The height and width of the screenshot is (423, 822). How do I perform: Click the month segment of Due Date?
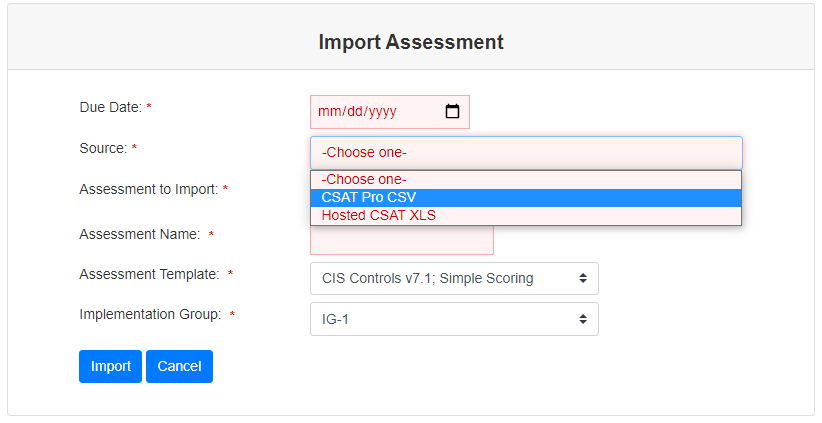(329, 112)
